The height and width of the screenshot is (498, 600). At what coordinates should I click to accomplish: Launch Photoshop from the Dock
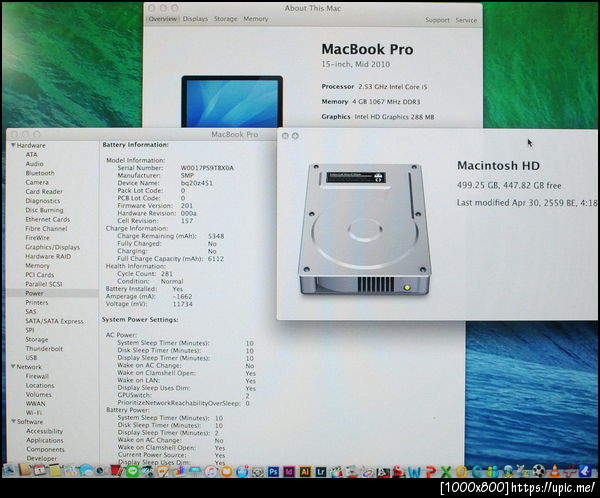point(273,472)
